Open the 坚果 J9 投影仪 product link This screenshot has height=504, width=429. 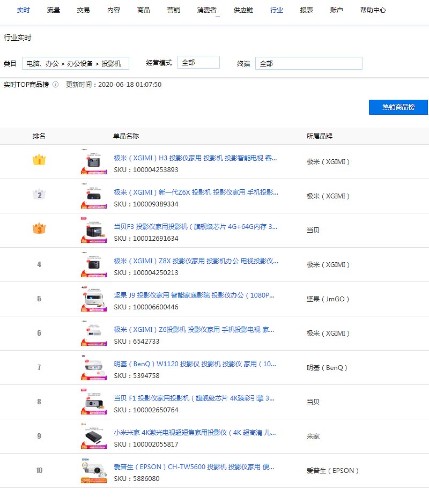[194, 295]
